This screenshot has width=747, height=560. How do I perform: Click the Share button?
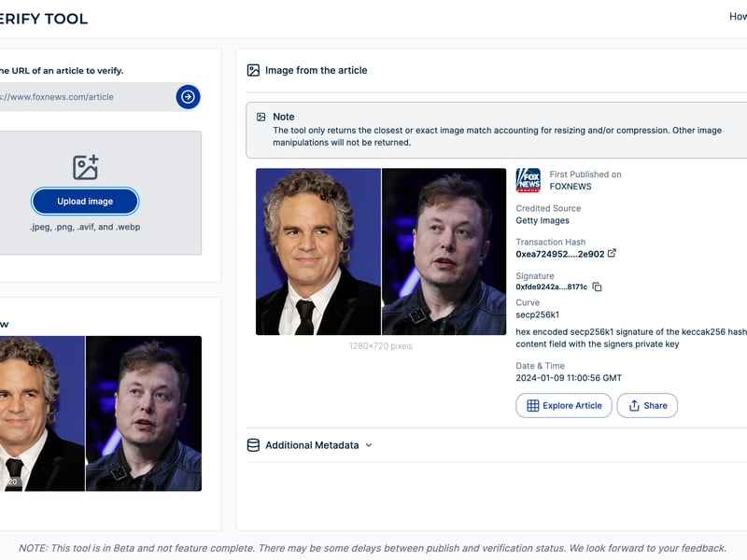tap(647, 406)
